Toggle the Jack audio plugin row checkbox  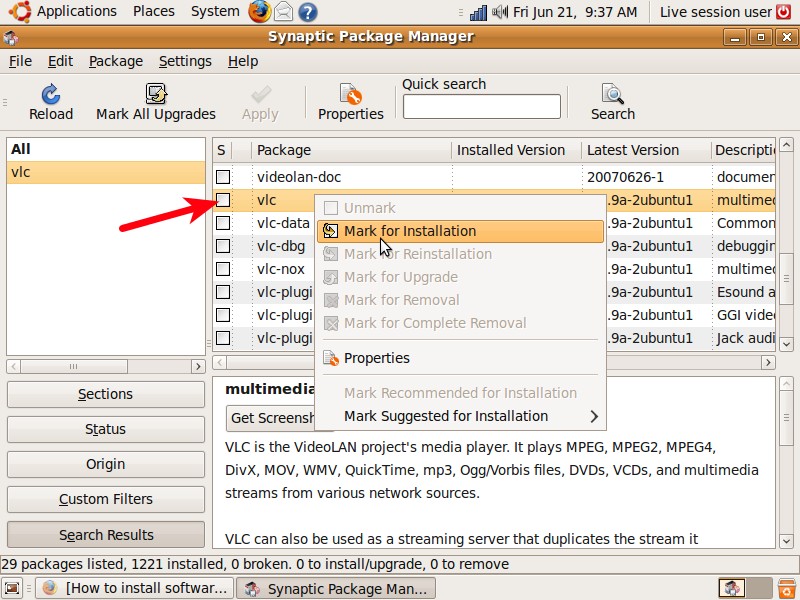[x=223, y=338]
